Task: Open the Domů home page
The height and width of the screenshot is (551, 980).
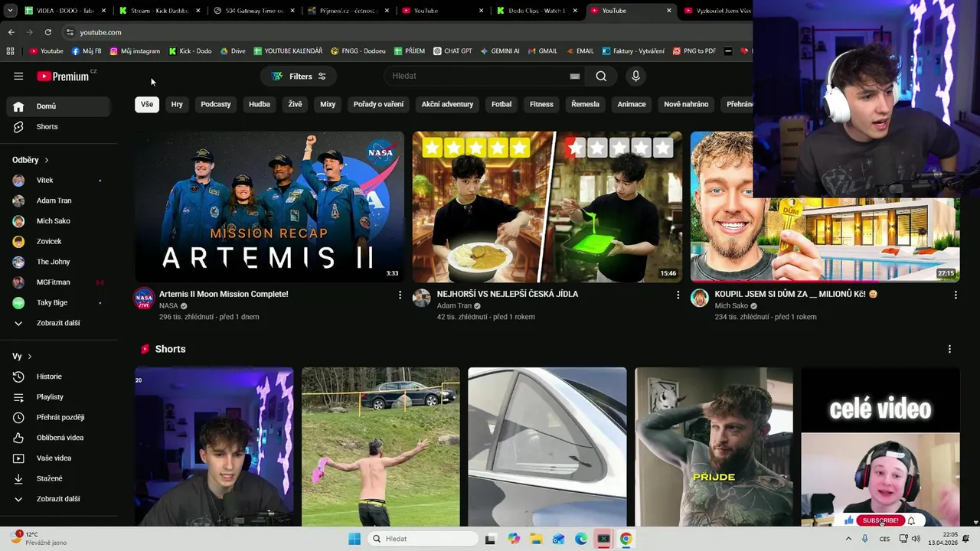Action: pyautogui.click(x=58, y=106)
